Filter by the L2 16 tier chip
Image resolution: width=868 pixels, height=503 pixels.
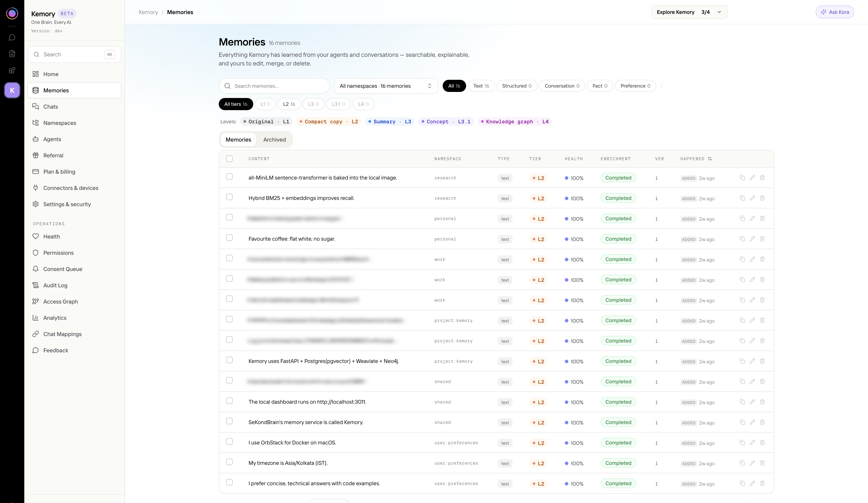(289, 104)
